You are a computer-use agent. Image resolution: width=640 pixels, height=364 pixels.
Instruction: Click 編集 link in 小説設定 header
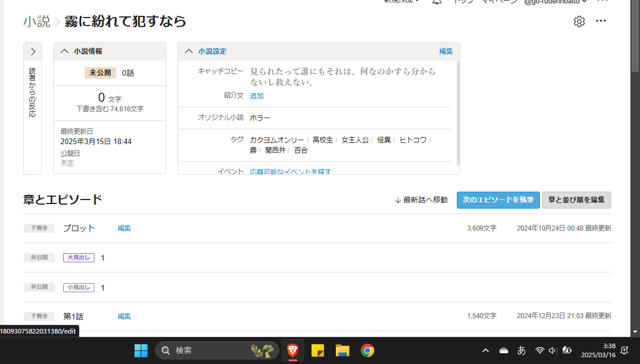click(x=446, y=51)
